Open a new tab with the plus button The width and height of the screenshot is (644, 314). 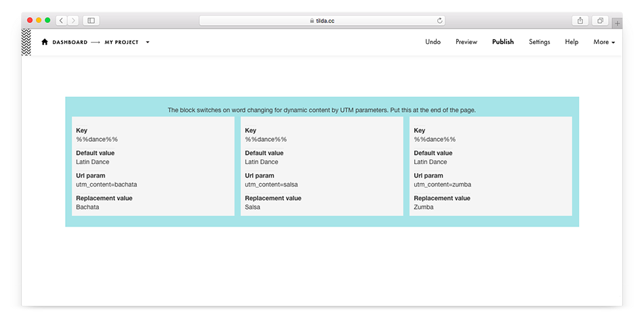tap(617, 23)
